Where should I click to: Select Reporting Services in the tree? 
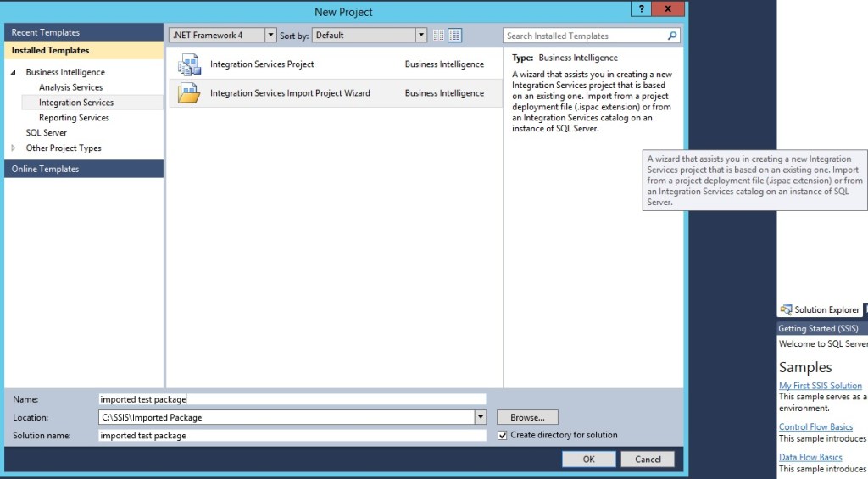pos(75,117)
